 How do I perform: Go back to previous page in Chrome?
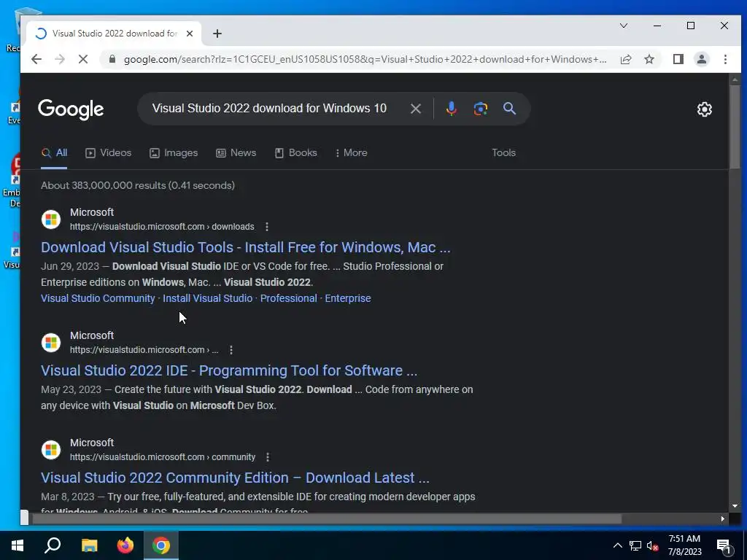pos(36,59)
